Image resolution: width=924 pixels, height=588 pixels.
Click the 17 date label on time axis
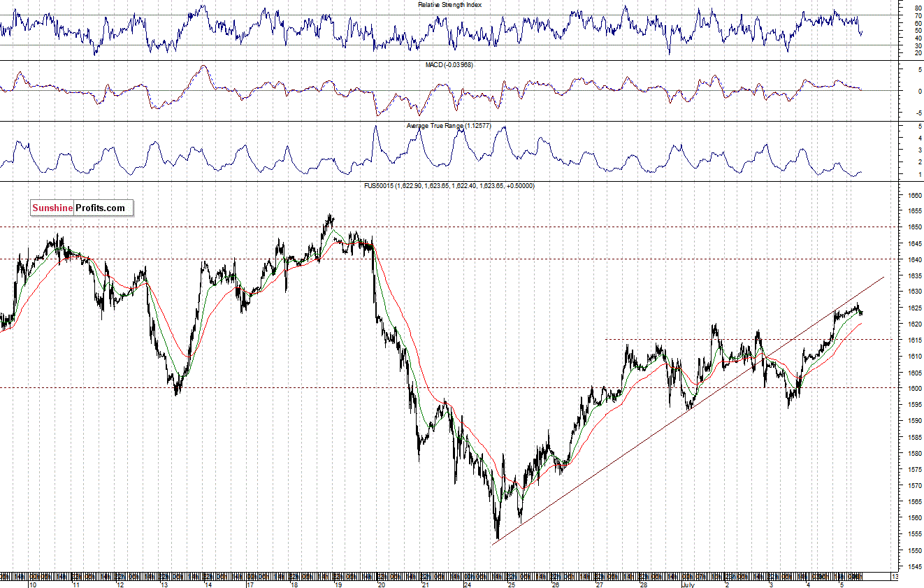pyautogui.click(x=250, y=584)
